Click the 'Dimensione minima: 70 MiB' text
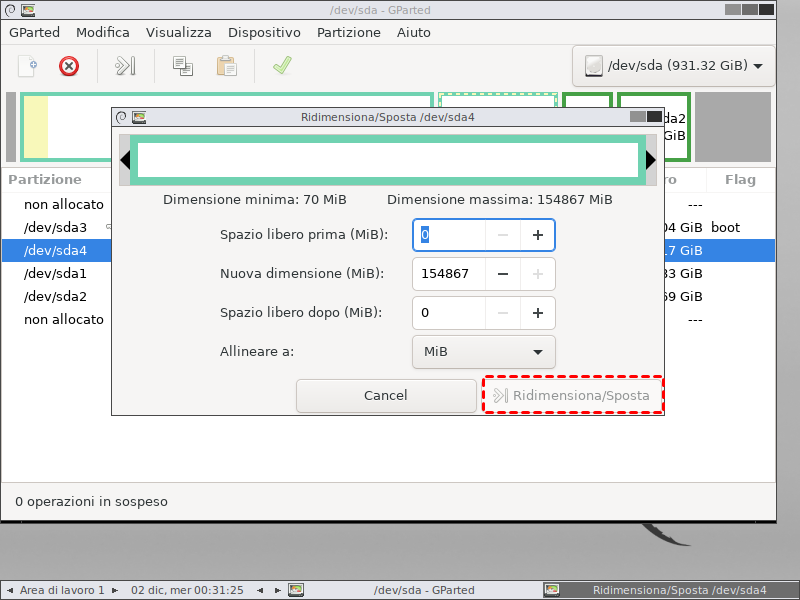The image size is (800, 600). tap(255, 199)
